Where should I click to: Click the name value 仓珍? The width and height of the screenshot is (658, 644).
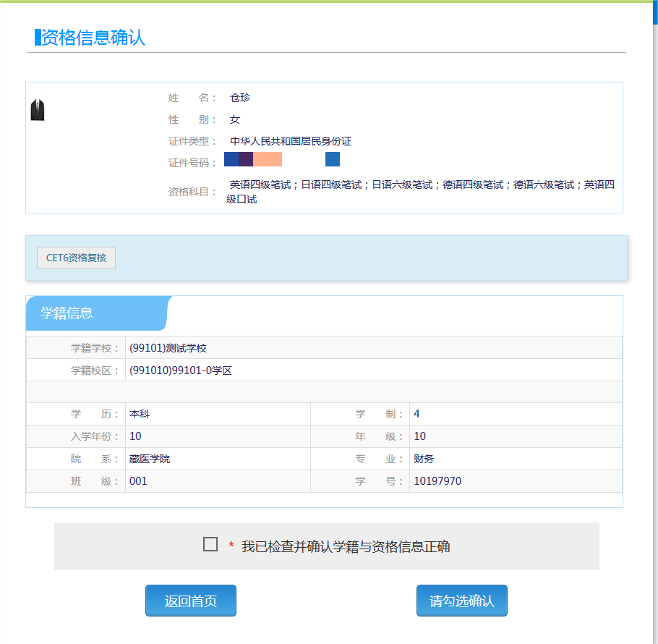click(x=240, y=98)
